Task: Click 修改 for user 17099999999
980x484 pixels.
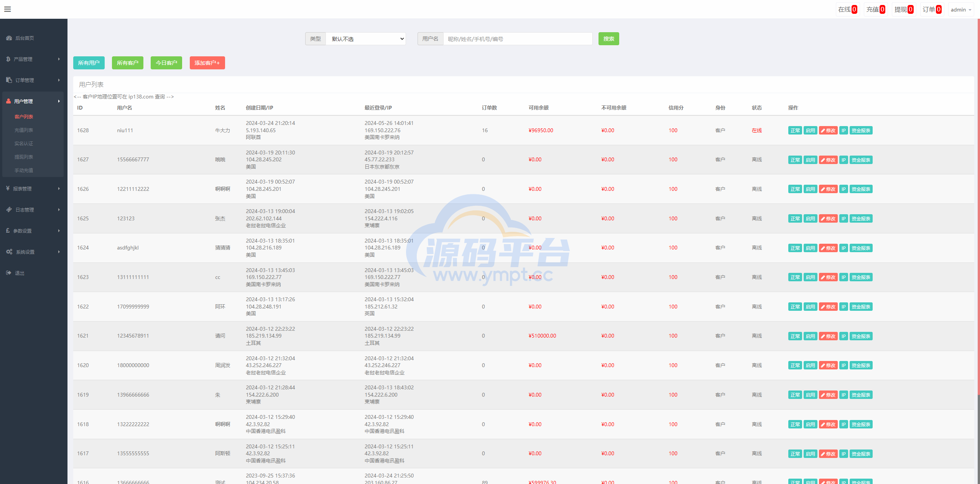Action: tap(828, 307)
